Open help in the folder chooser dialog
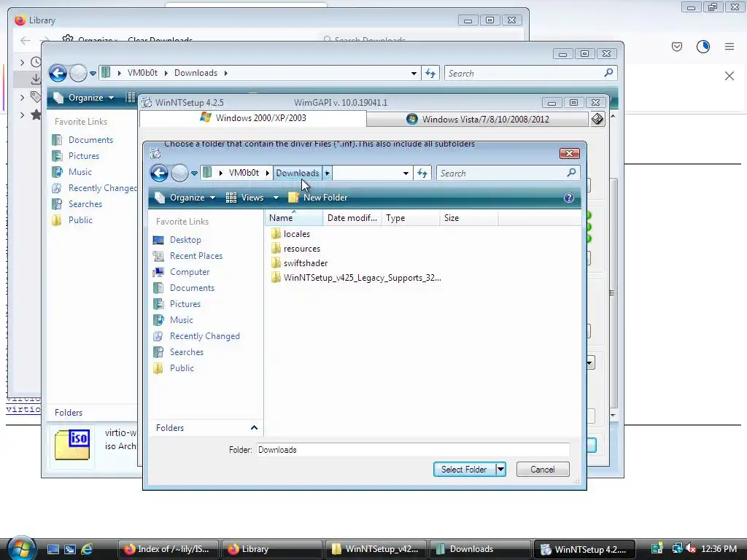747x560 pixels. point(569,198)
